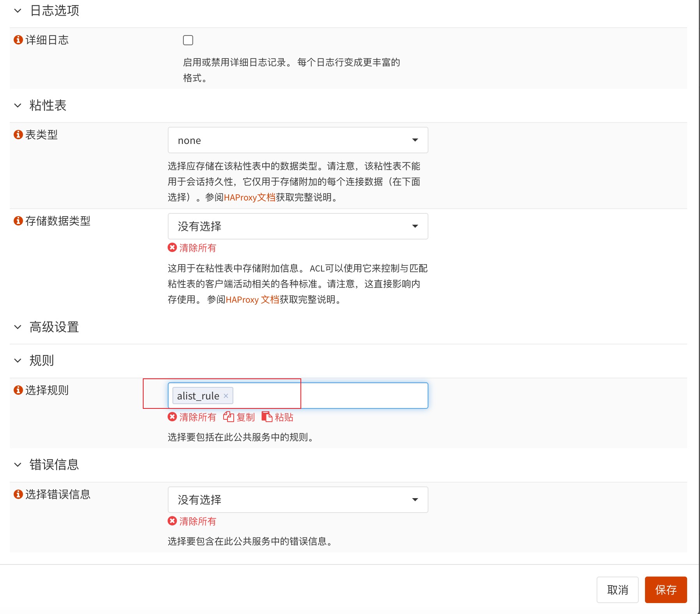The height and width of the screenshot is (614, 700).
Task: Remove alist_rule tag with its x
Action: point(226,396)
